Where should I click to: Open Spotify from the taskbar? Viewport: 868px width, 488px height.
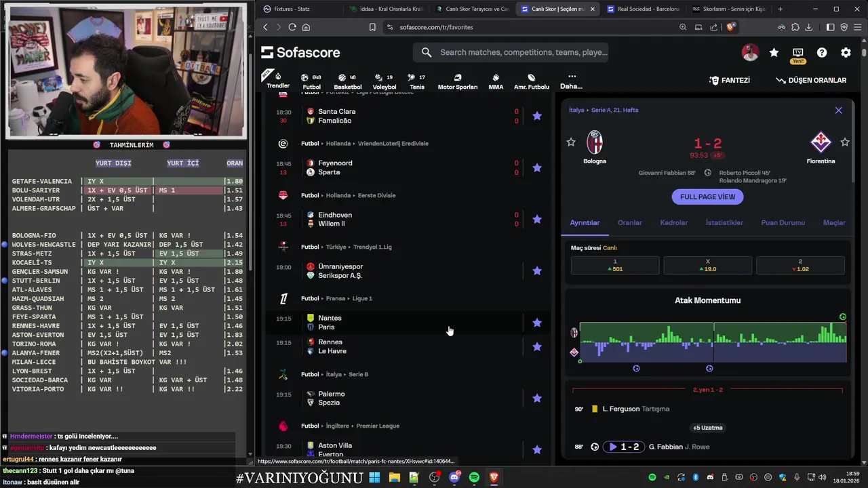(474, 478)
